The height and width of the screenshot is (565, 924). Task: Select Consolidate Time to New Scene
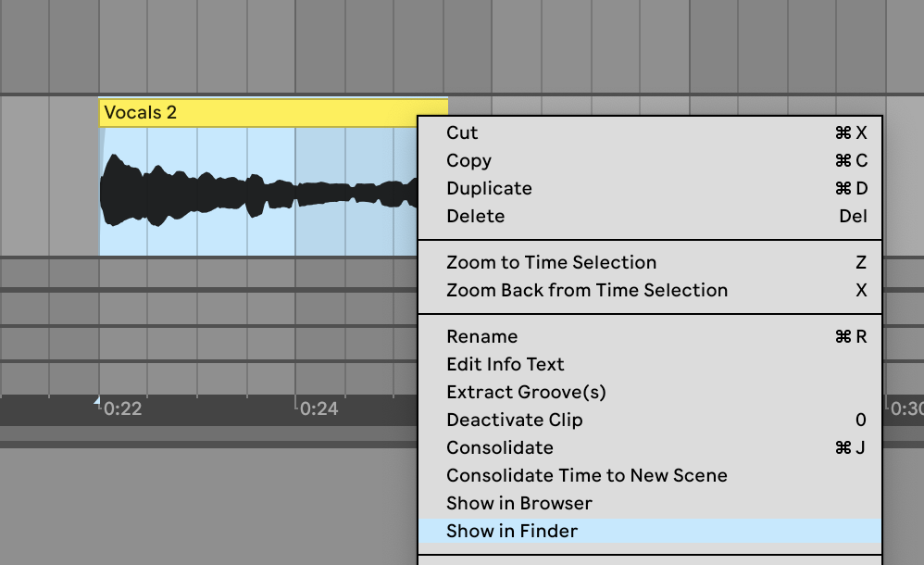coord(586,475)
